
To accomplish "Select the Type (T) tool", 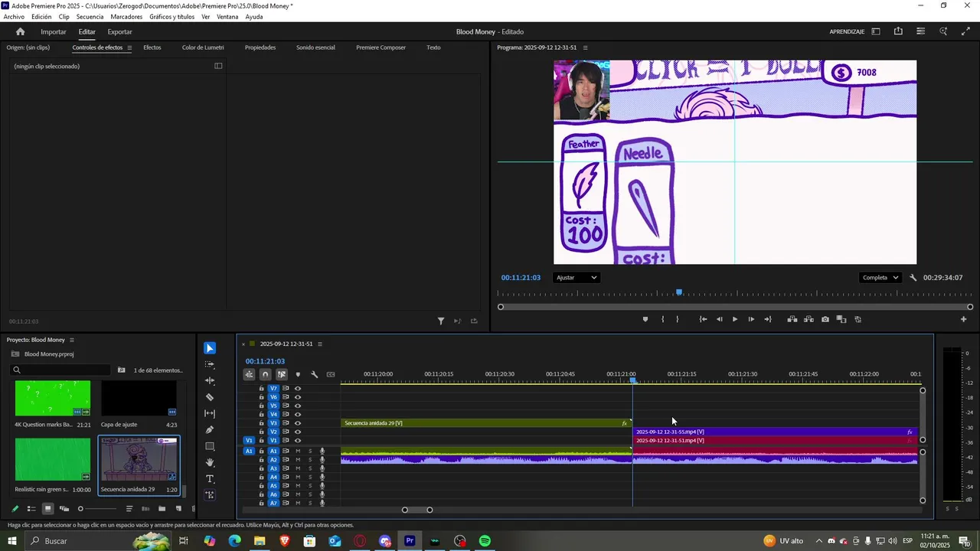I will click(x=210, y=479).
